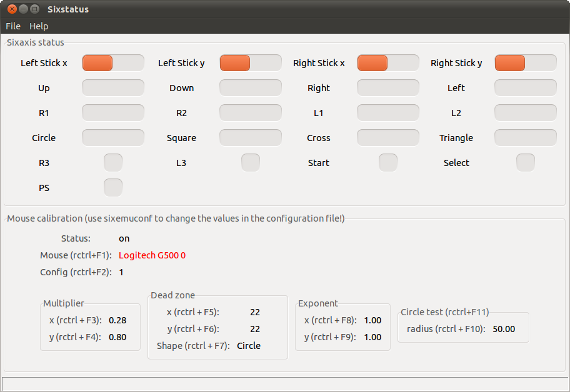Toggle the PS indicator box
Viewport: 570px width, 392px height.
[x=113, y=188]
